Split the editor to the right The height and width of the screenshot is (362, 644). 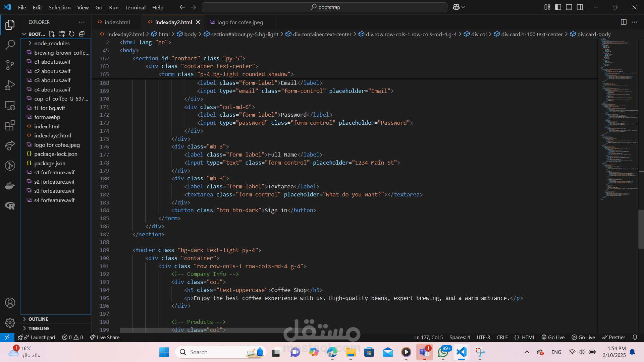click(624, 22)
